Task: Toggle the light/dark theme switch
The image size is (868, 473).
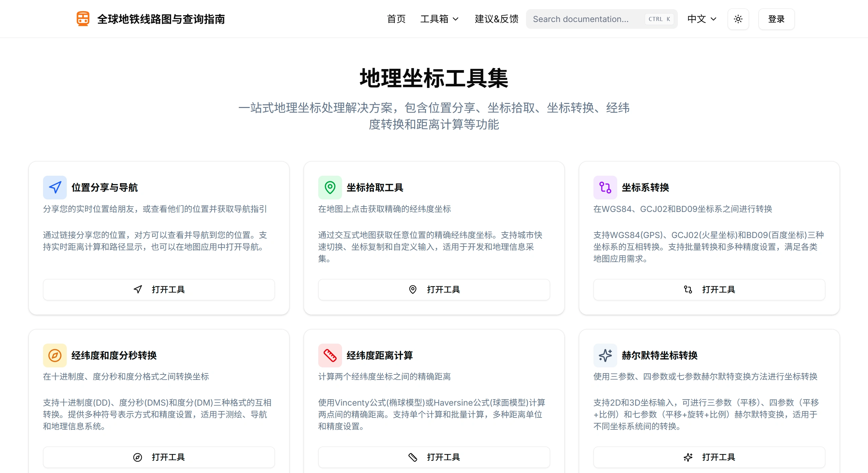Action: coord(738,19)
